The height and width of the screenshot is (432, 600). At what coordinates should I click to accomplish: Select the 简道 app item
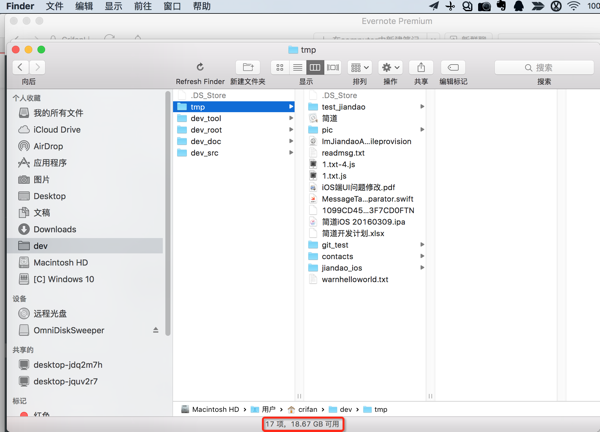tap(366, 118)
